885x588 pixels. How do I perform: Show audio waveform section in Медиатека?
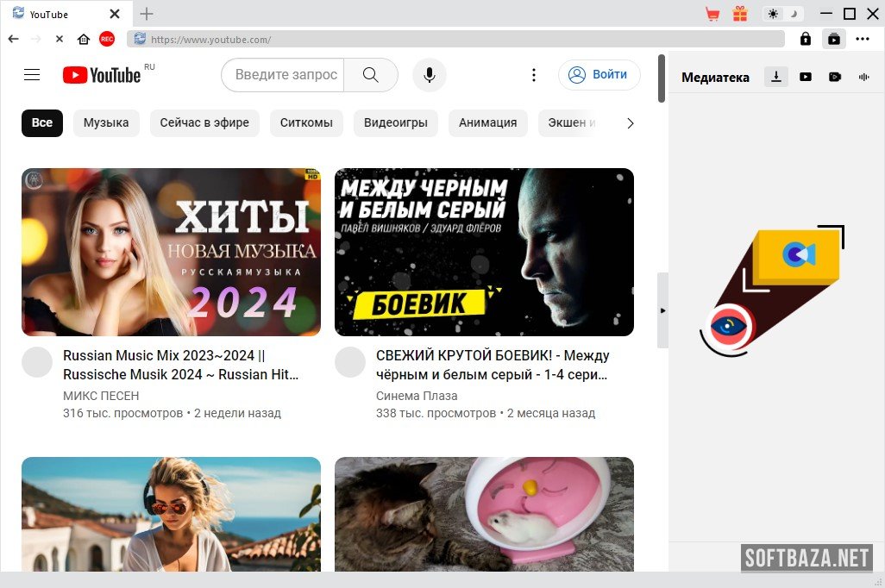tap(863, 77)
